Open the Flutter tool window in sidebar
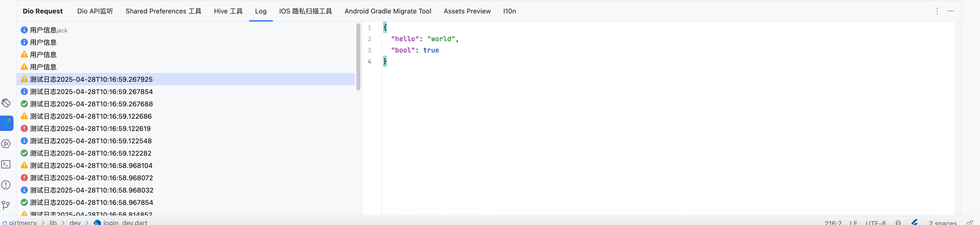Screen dimensions: 980x225 (x=7, y=123)
